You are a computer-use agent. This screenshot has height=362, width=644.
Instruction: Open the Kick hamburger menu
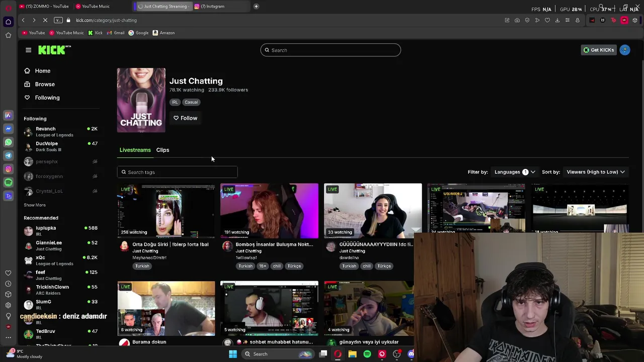28,50
